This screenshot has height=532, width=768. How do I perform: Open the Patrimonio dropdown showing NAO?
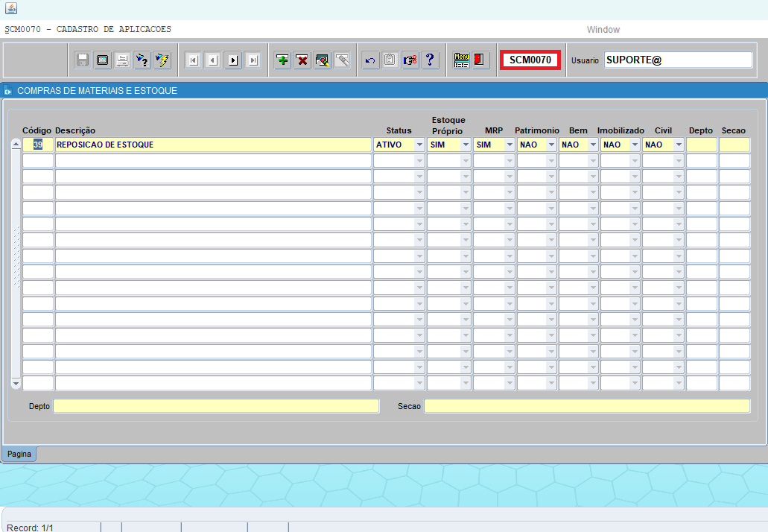tap(551, 145)
